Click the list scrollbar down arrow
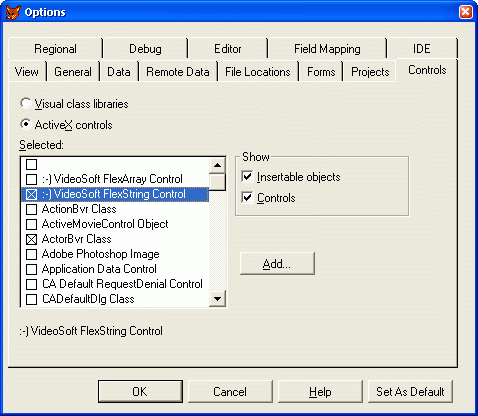The height and width of the screenshot is (416, 478). click(x=217, y=298)
